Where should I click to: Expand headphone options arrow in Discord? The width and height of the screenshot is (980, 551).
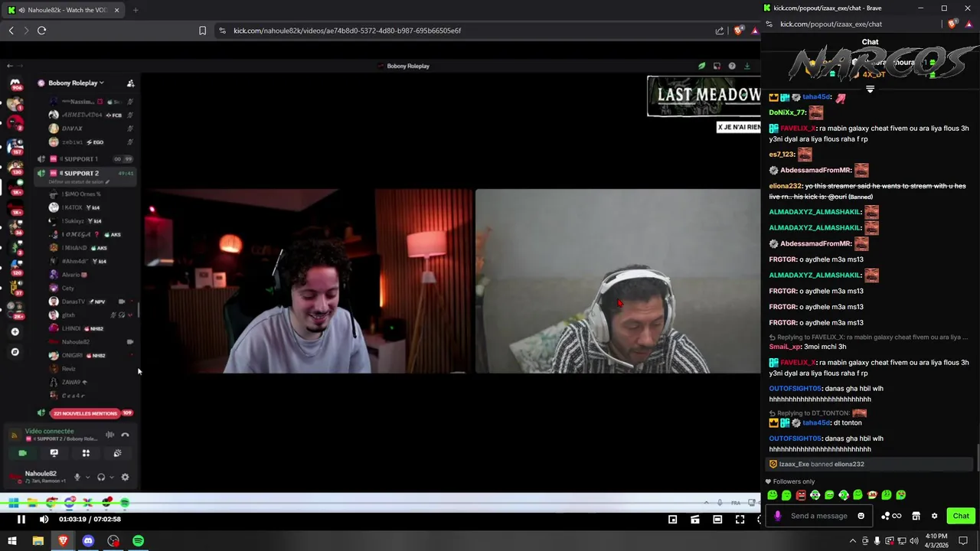tap(111, 478)
